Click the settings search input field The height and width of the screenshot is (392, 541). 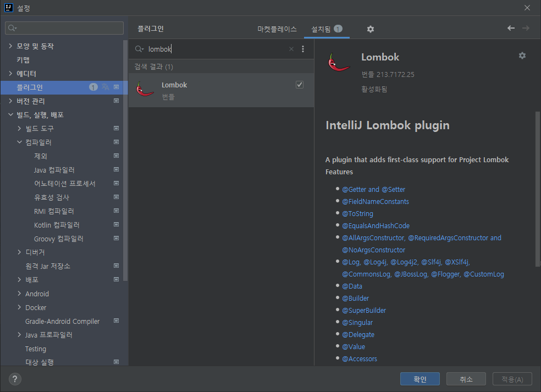(64, 28)
